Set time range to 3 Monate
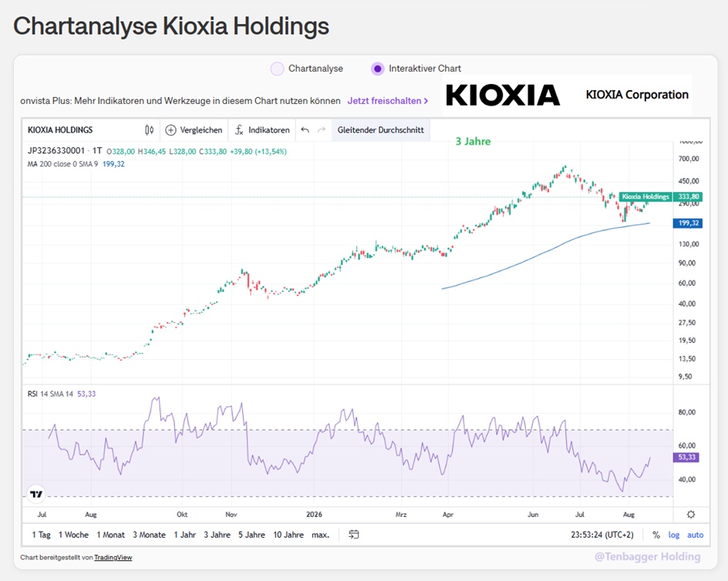This screenshot has height=581, width=728. pyautogui.click(x=149, y=535)
